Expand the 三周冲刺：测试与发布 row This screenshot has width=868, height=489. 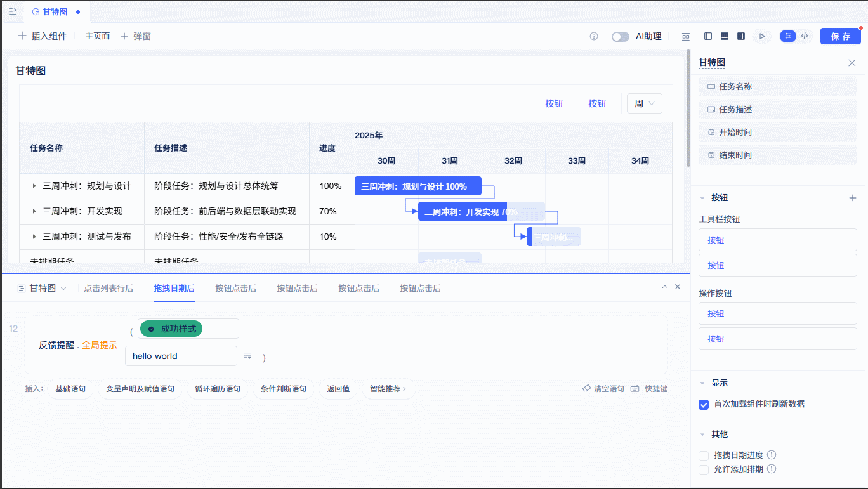[x=34, y=237]
